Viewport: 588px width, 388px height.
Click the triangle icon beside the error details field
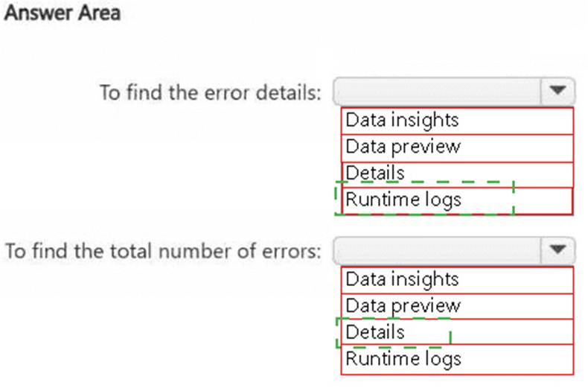(x=557, y=90)
